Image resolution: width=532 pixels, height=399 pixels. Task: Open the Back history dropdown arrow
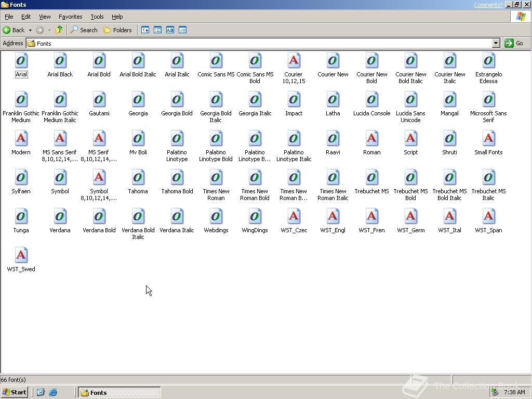pyautogui.click(x=30, y=30)
